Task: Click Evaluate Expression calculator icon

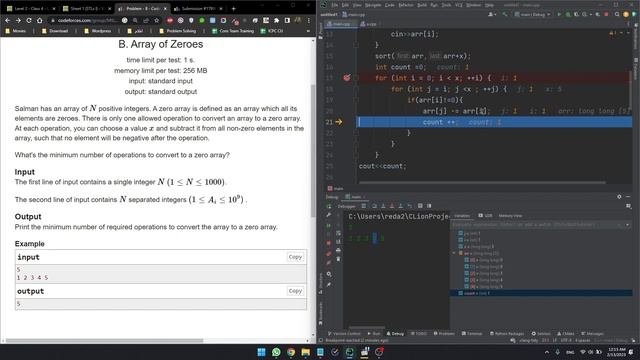Action: coord(420,206)
